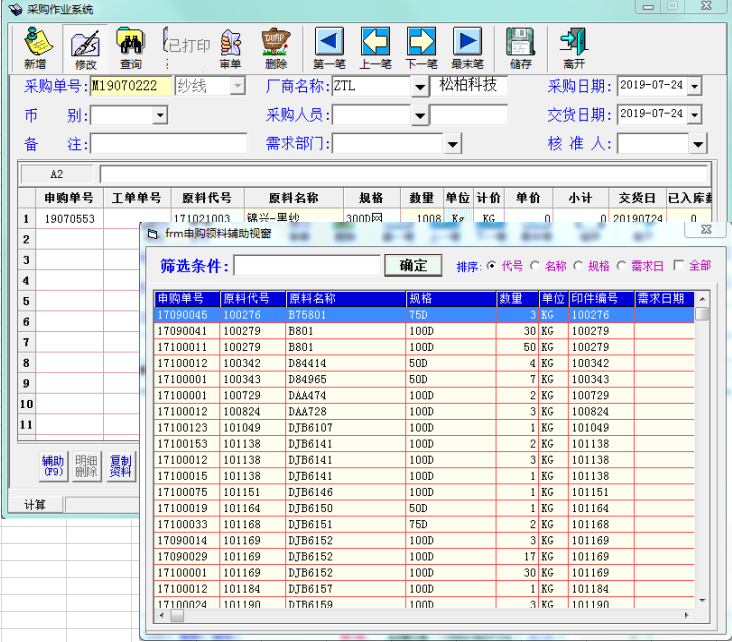Screen dimensions: 732x642
Task: Click the 工单单号 column header
Action: (x=137, y=198)
